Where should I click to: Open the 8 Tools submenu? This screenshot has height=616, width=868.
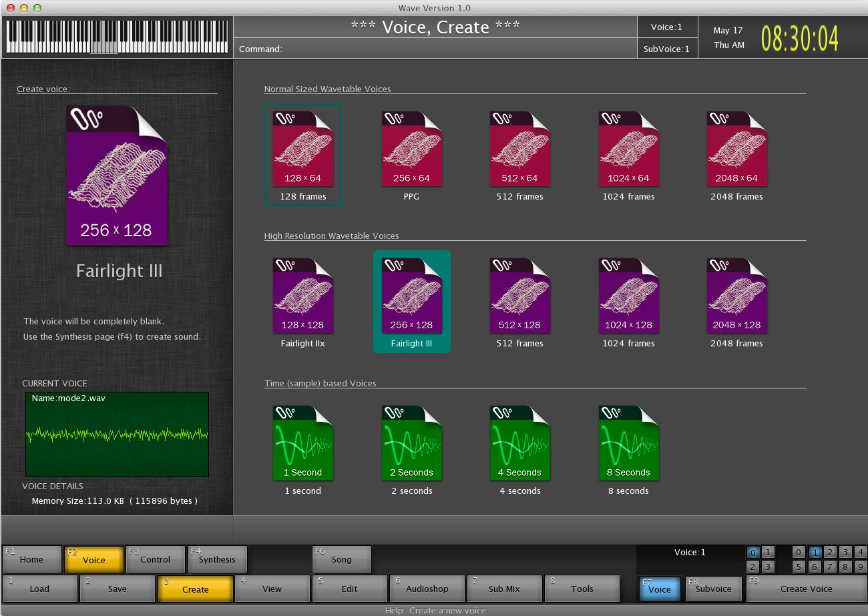coord(582,589)
